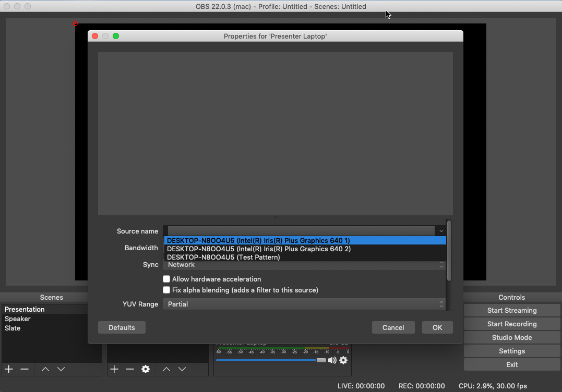Click Start Recording
562x392 pixels.
point(512,324)
